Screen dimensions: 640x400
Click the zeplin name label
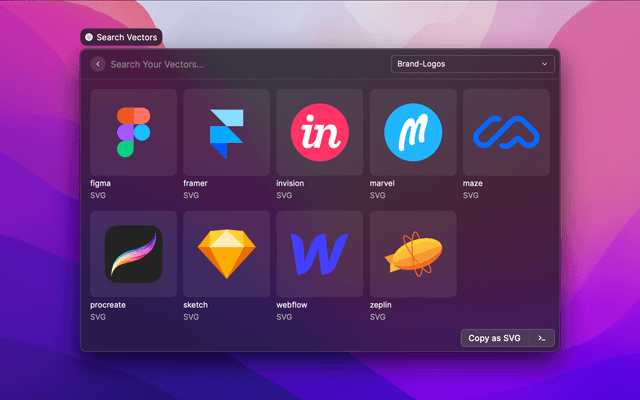(382, 305)
